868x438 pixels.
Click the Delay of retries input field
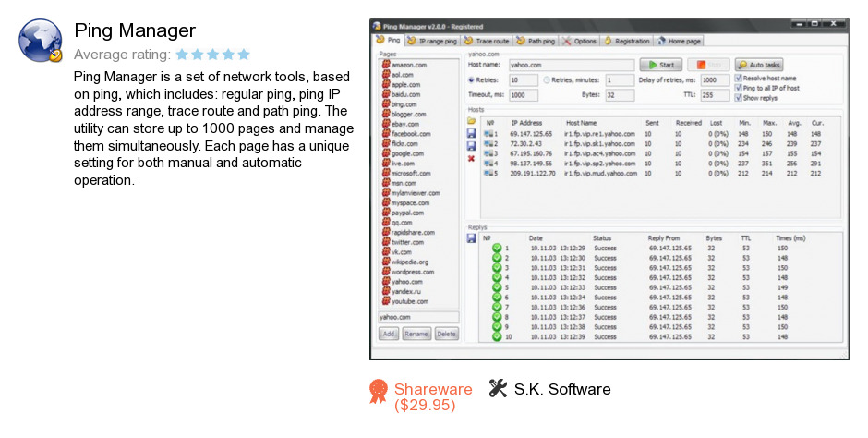(715, 80)
